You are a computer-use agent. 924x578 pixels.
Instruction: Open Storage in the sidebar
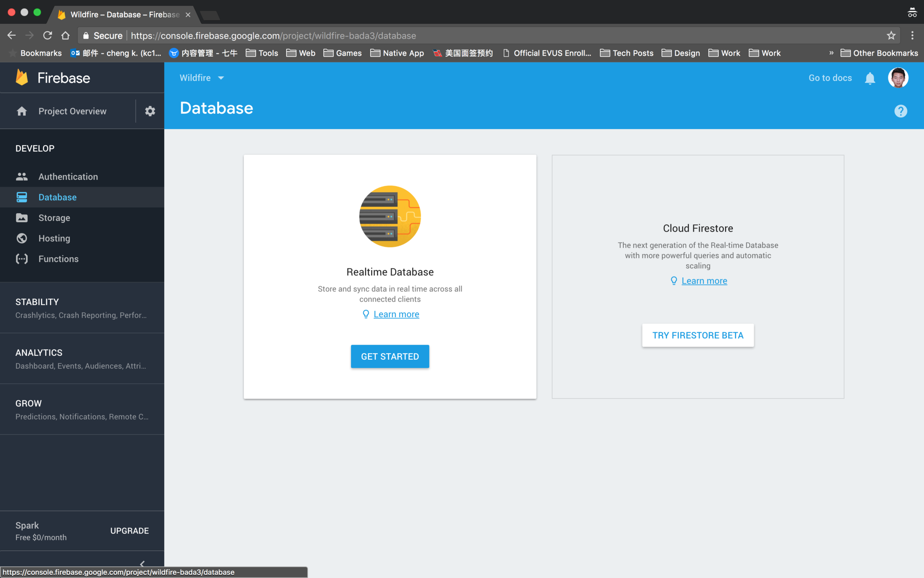click(54, 217)
